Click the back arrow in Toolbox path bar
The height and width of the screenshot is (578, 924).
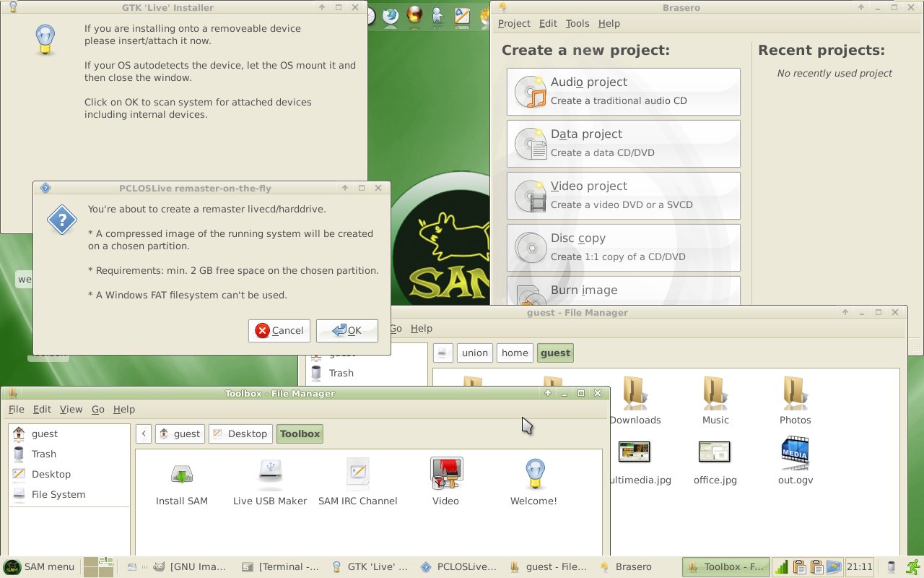tap(144, 433)
